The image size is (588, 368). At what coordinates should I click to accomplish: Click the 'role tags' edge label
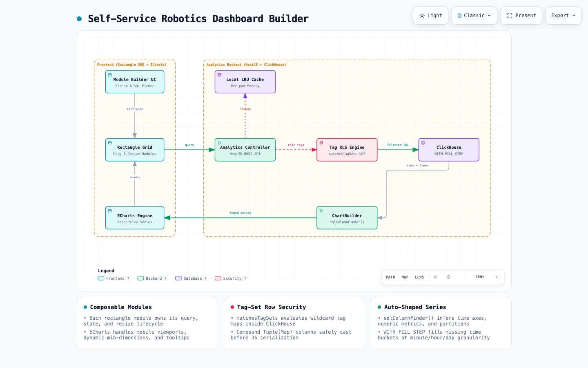coord(296,145)
